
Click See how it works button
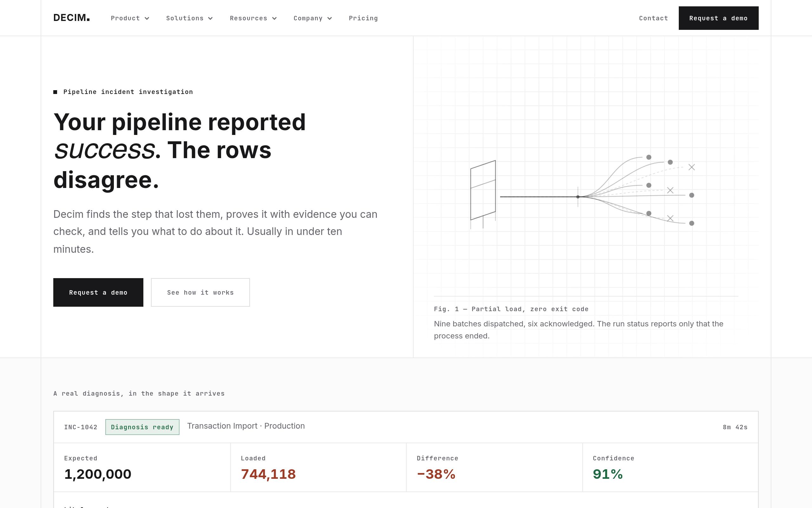(200, 292)
